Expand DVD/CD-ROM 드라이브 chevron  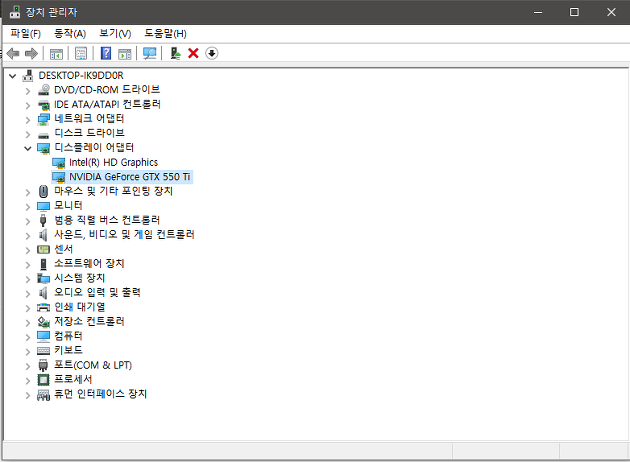point(27,91)
